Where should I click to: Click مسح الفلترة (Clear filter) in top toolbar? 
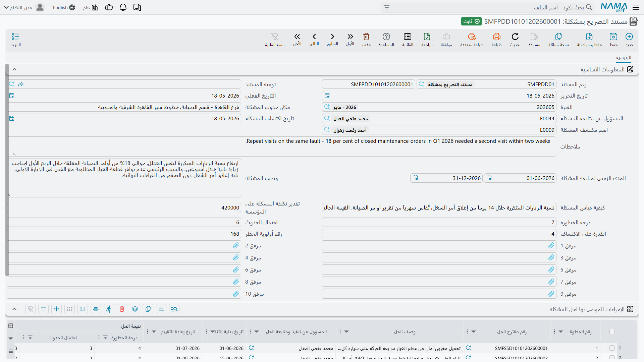tap(275, 37)
